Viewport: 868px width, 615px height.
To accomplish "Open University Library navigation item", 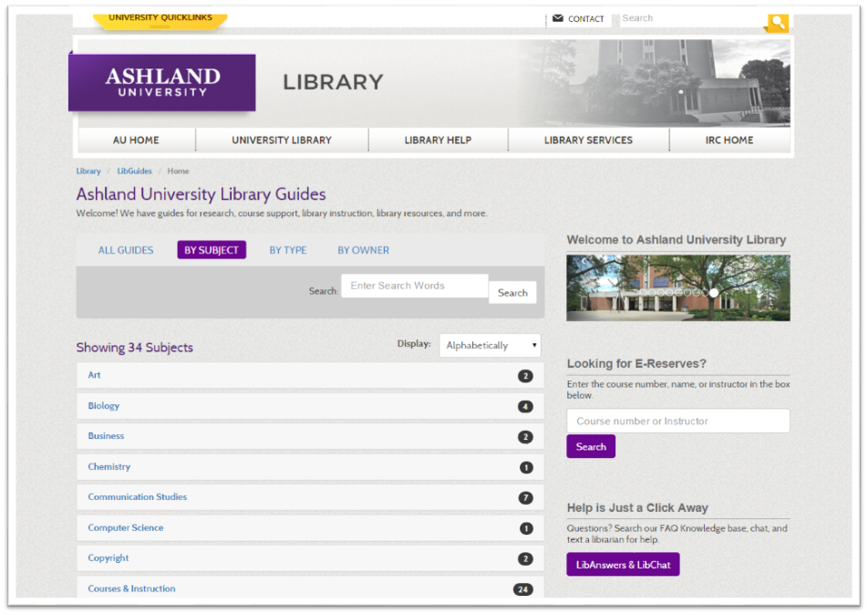I will 282,141.
